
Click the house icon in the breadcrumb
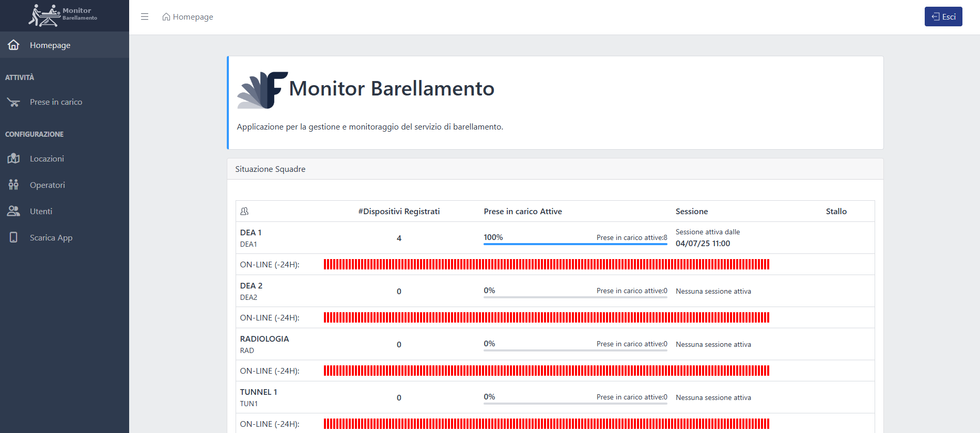coord(166,17)
